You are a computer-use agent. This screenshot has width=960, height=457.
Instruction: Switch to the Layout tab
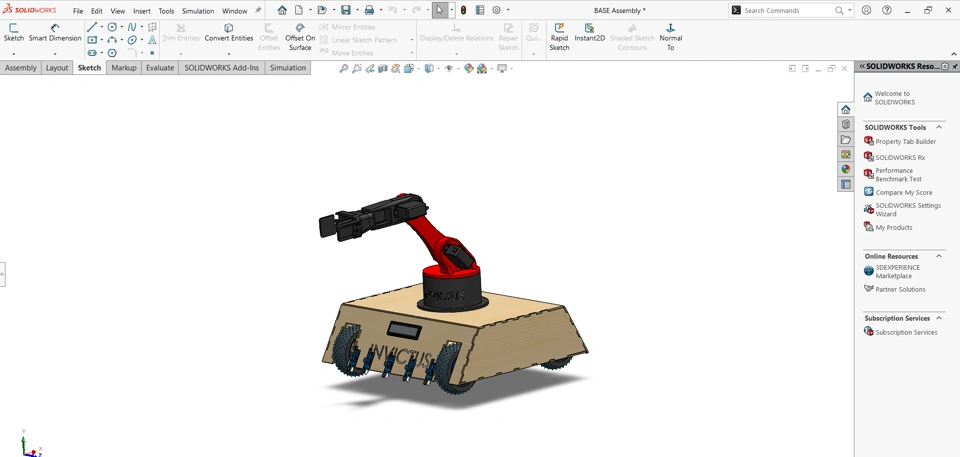[57, 68]
